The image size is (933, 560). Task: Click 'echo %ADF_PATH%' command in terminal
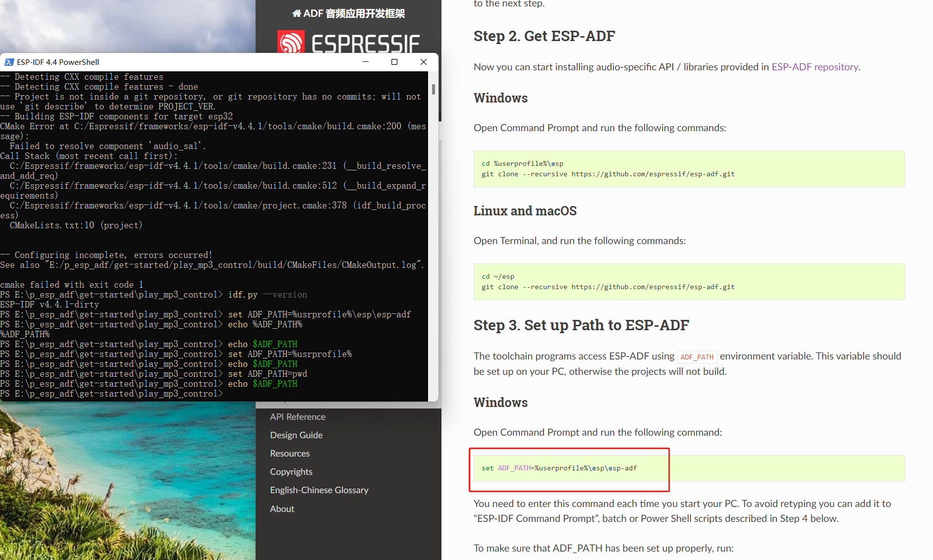tap(265, 324)
